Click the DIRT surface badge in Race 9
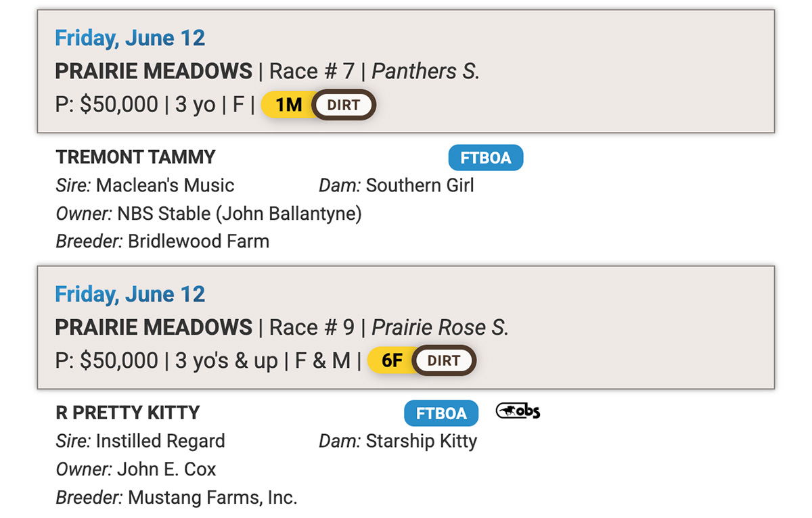 (444, 360)
